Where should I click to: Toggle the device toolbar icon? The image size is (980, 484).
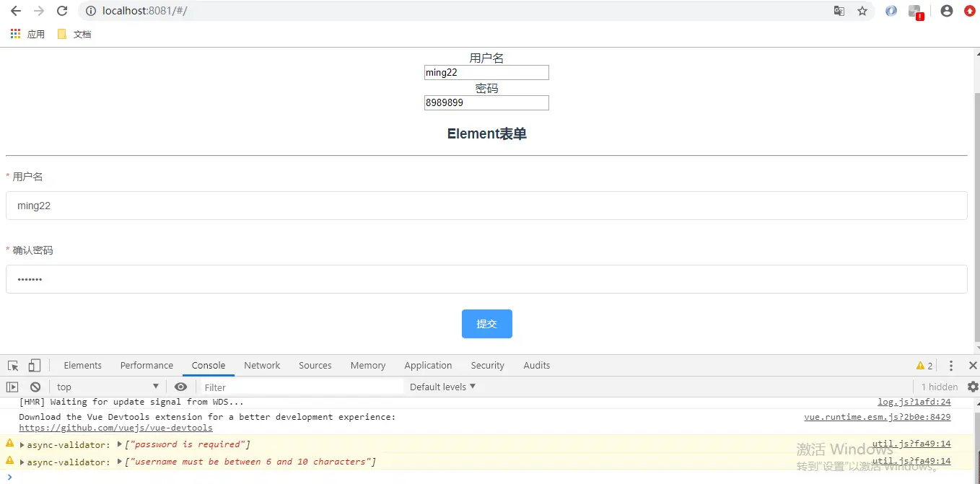point(35,366)
